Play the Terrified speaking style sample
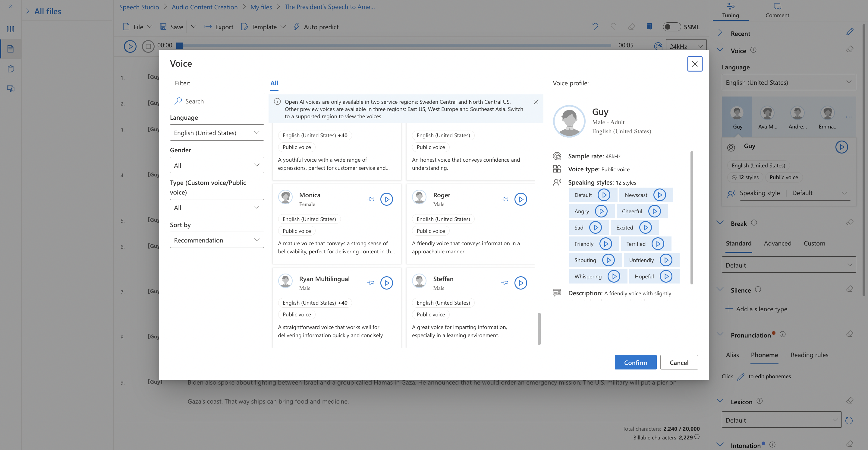This screenshot has width=868, height=450. pyautogui.click(x=658, y=244)
